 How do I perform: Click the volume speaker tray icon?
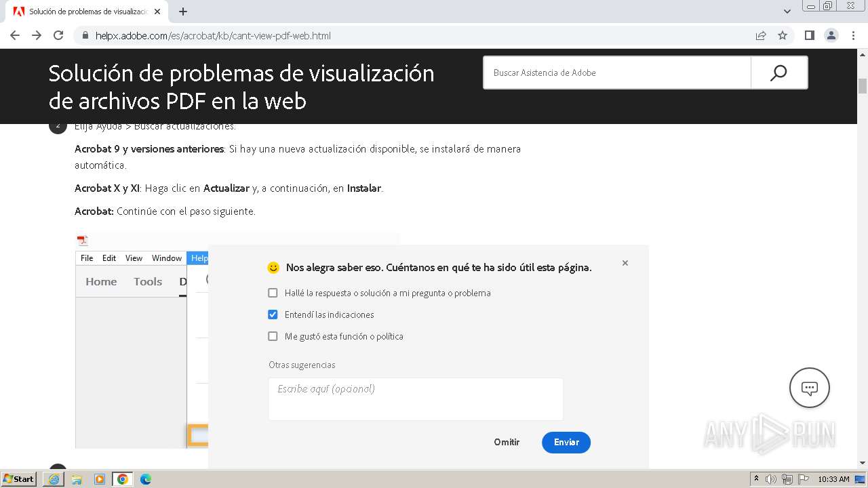pyautogui.click(x=771, y=479)
